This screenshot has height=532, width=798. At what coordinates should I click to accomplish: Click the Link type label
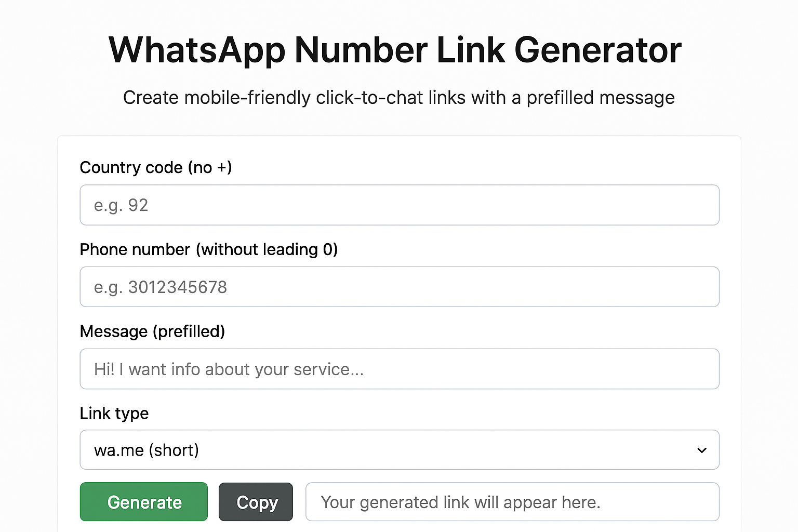tap(114, 413)
